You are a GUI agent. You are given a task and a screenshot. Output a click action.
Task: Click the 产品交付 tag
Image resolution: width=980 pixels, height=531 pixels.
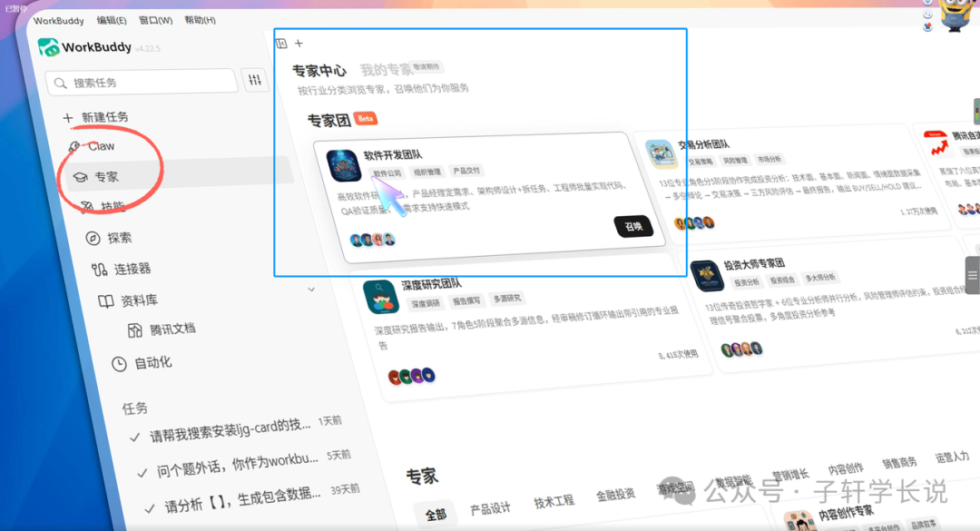click(466, 170)
